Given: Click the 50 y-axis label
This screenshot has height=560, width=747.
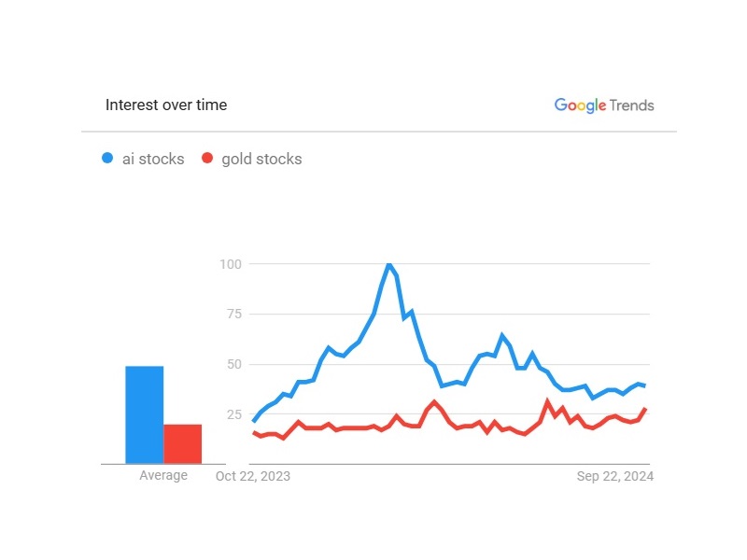Looking at the screenshot, I should tap(233, 364).
